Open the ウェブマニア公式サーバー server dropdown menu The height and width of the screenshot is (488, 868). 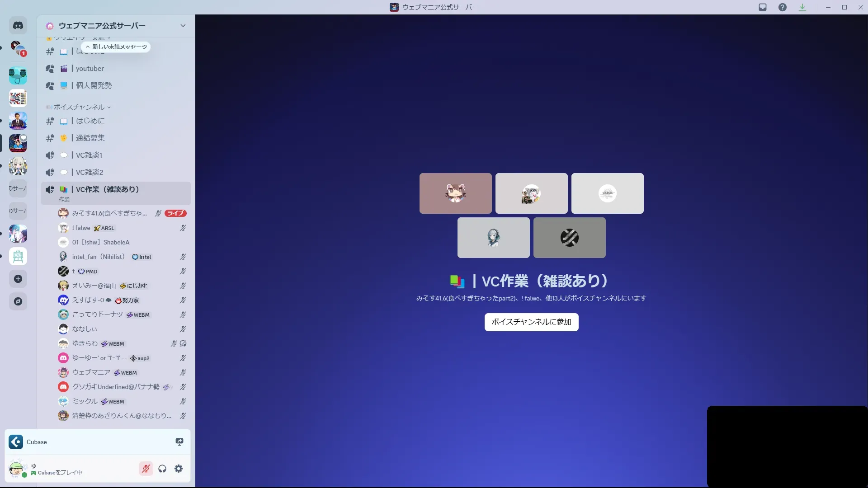point(183,26)
